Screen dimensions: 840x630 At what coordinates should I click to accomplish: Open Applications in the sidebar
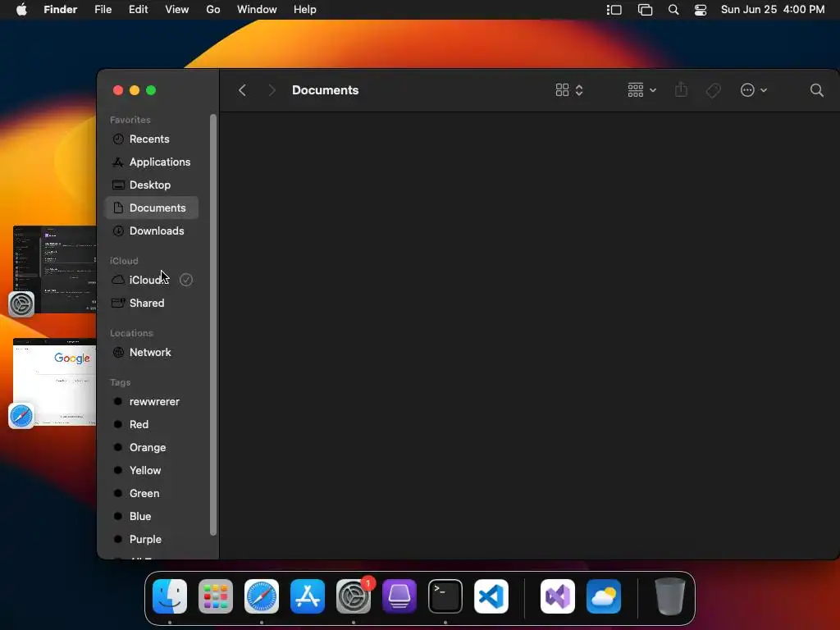[152, 162]
